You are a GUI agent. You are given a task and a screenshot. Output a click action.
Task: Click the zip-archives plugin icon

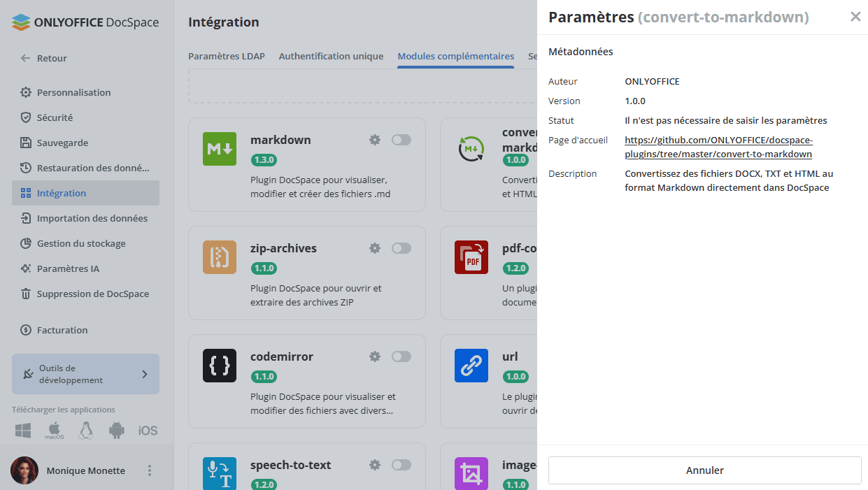click(x=220, y=257)
